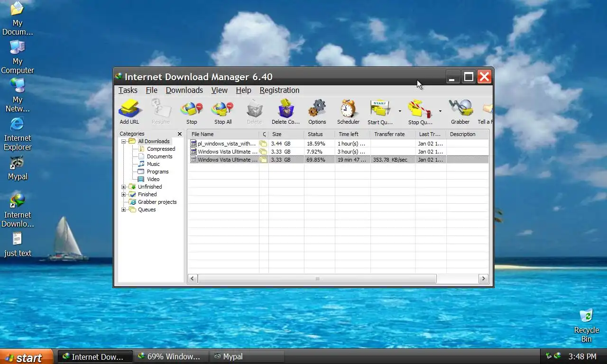
Task: Click the Stop All toolbar icon
Action: [223, 112]
